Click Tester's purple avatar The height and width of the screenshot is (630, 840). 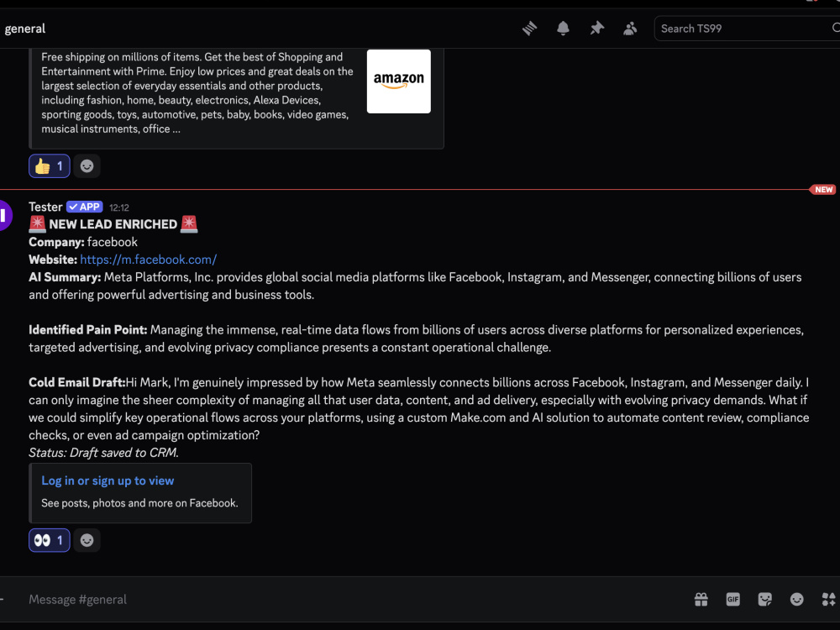(5, 215)
